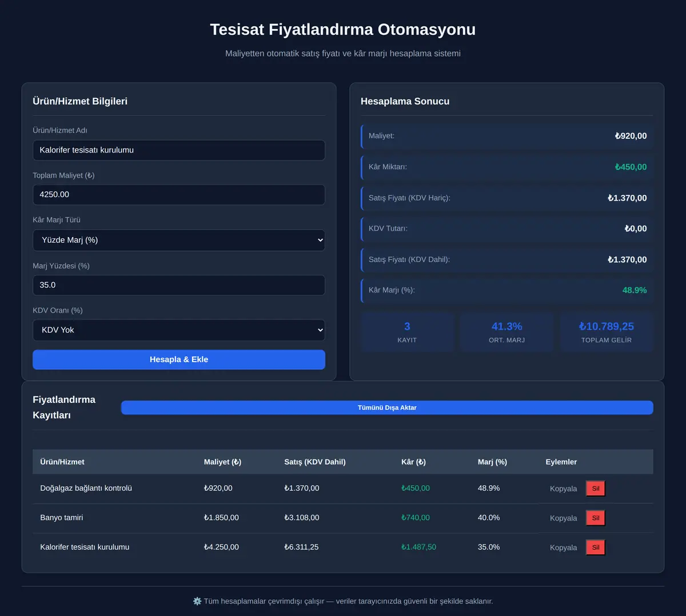Click the Marj Yüzdesi input field

(x=179, y=285)
